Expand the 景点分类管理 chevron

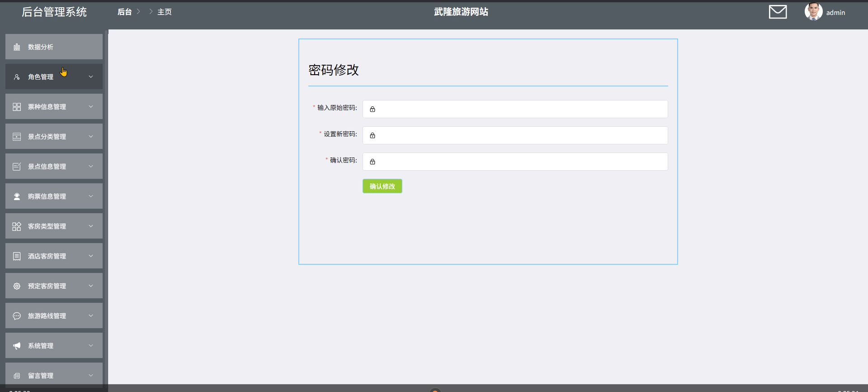(91, 137)
